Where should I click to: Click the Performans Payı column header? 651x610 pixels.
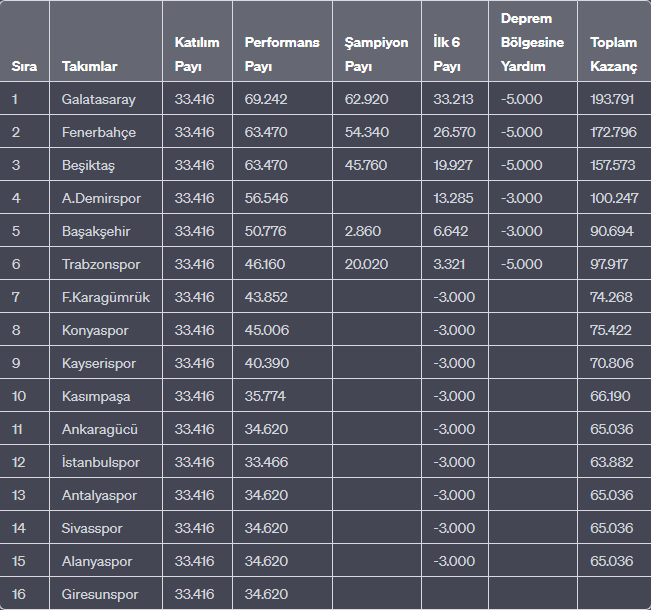[x=281, y=55]
